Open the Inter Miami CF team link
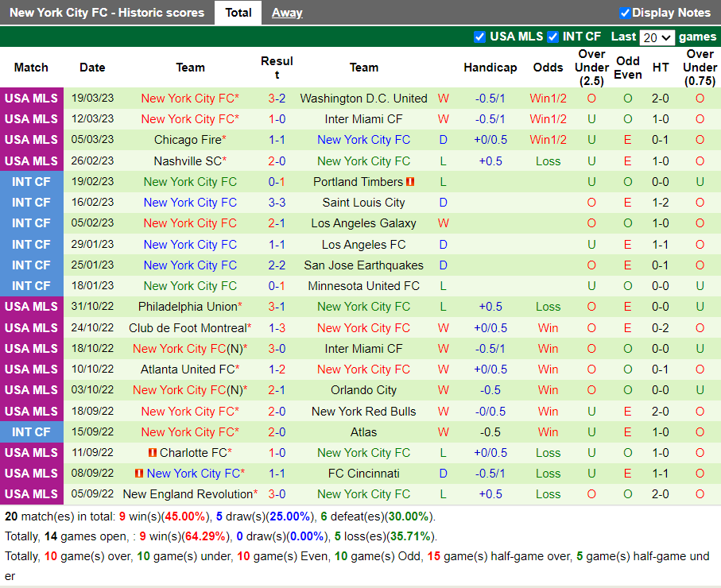721x588 pixels. [363, 118]
